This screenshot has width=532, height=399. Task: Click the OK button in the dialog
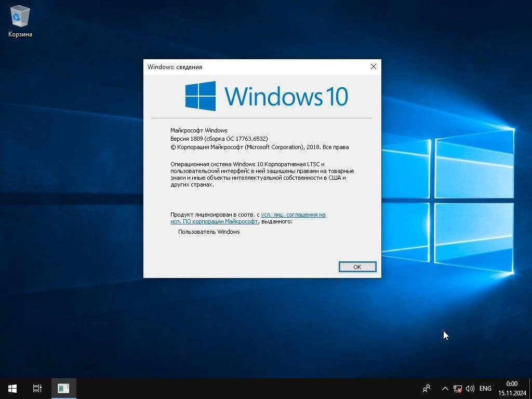click(357, 267)
